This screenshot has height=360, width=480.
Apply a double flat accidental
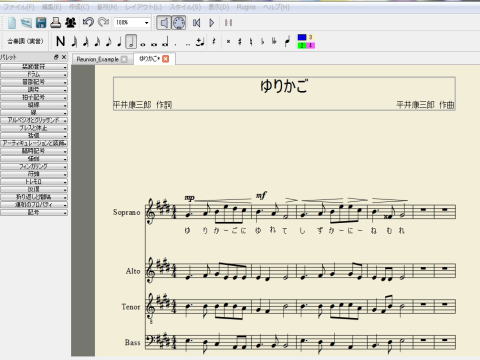(x=274, y=42)
